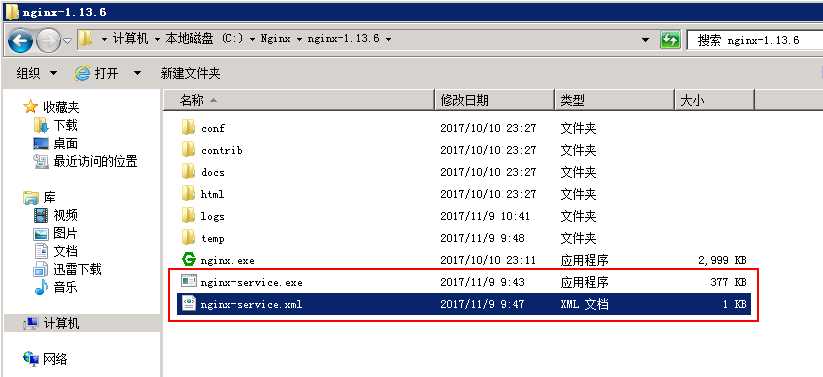Select the Nginx breadcrumb in address bar

point(276,39)
